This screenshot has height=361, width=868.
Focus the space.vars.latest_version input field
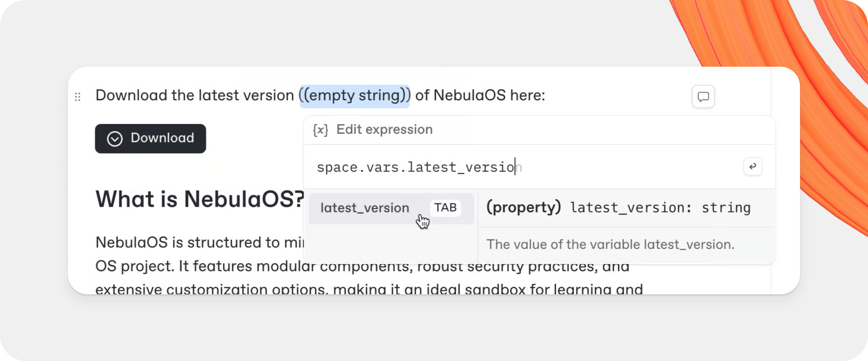point(418,167)
